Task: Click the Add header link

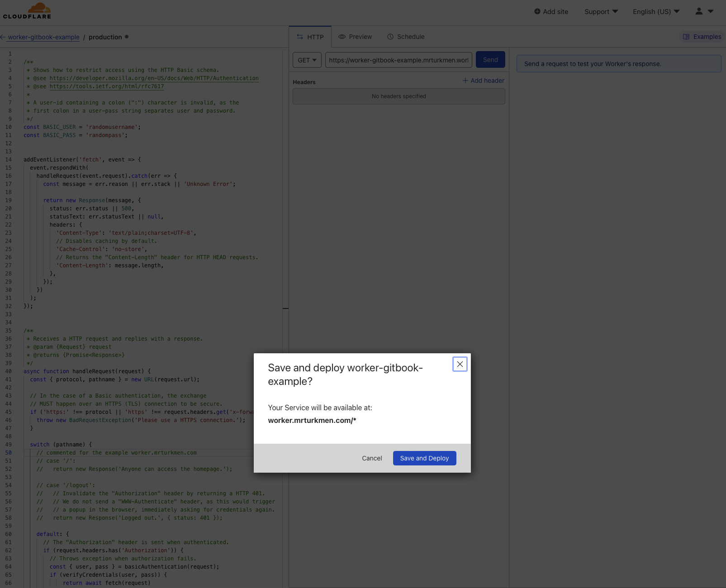Action: tap(483, 81)
